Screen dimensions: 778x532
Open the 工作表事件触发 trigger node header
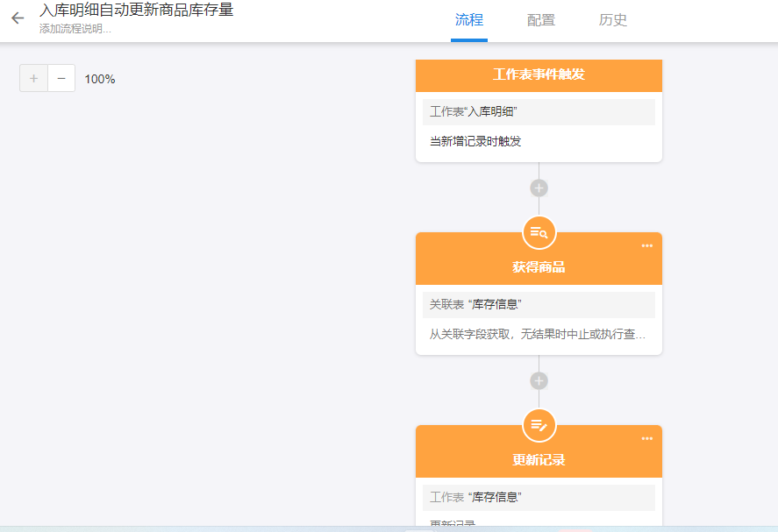[539, 74]
